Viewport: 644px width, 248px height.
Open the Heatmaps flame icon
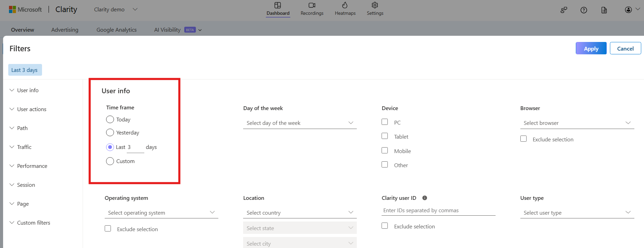(x=345, y=5)
